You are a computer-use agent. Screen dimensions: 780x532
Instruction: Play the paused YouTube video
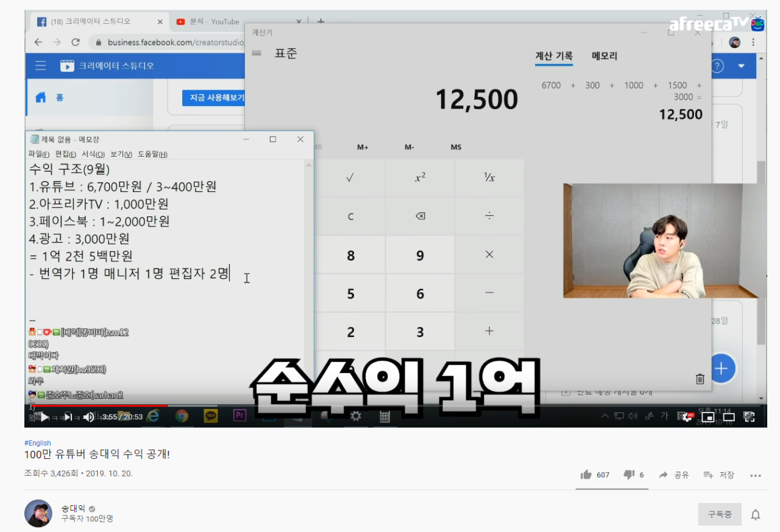coord(44,417)
